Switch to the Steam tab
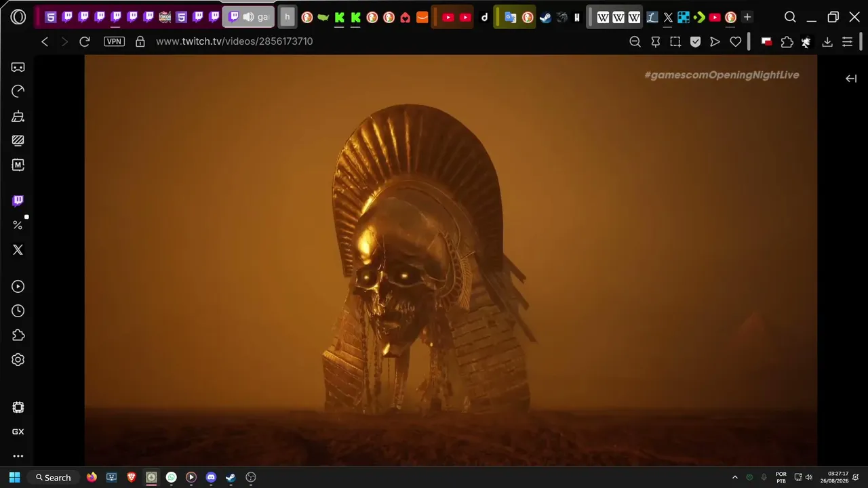Viewport: 868px width, 488px height. coord(545,17)
